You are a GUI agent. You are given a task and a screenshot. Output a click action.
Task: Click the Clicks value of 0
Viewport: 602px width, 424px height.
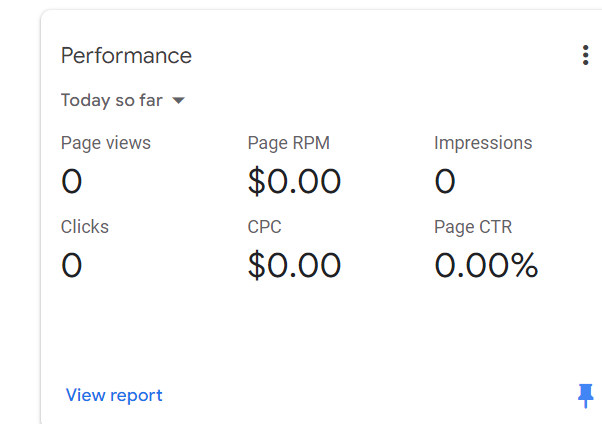tap(71, 265)
